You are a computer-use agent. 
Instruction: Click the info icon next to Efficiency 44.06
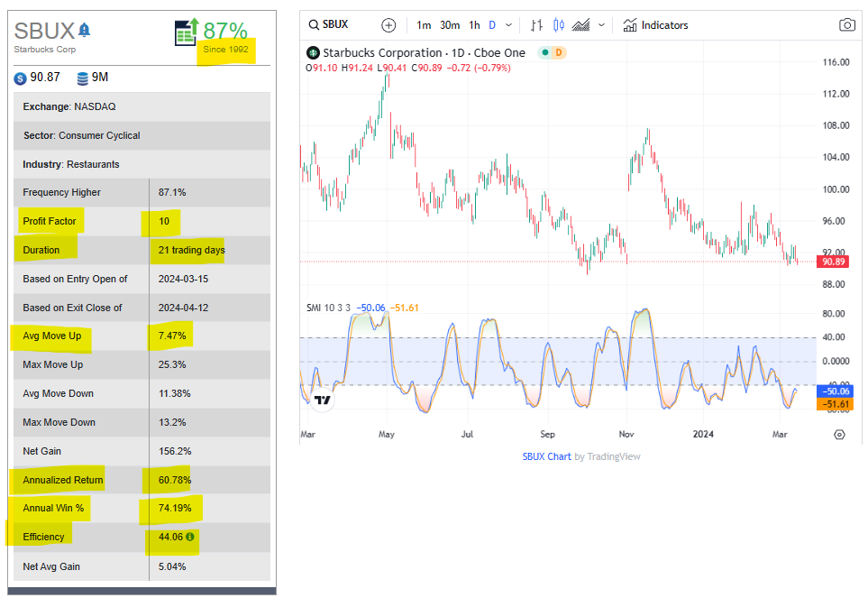190,537
